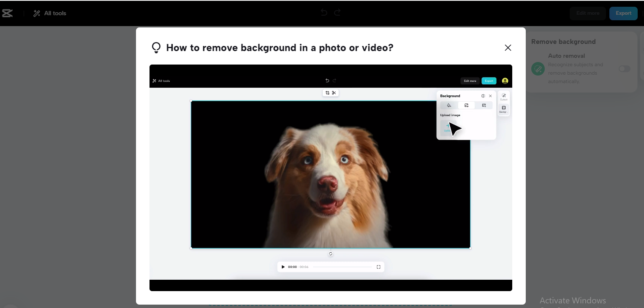Open the Background tool in the right toolbar
The height and width of the screenshot is (308, 644).
tap(503, 109)
